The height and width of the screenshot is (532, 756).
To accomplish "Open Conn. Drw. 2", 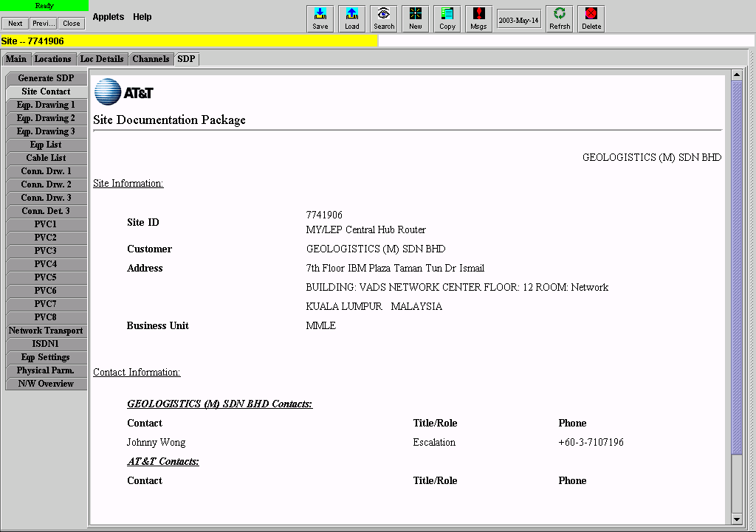I will tap(47, 184).
